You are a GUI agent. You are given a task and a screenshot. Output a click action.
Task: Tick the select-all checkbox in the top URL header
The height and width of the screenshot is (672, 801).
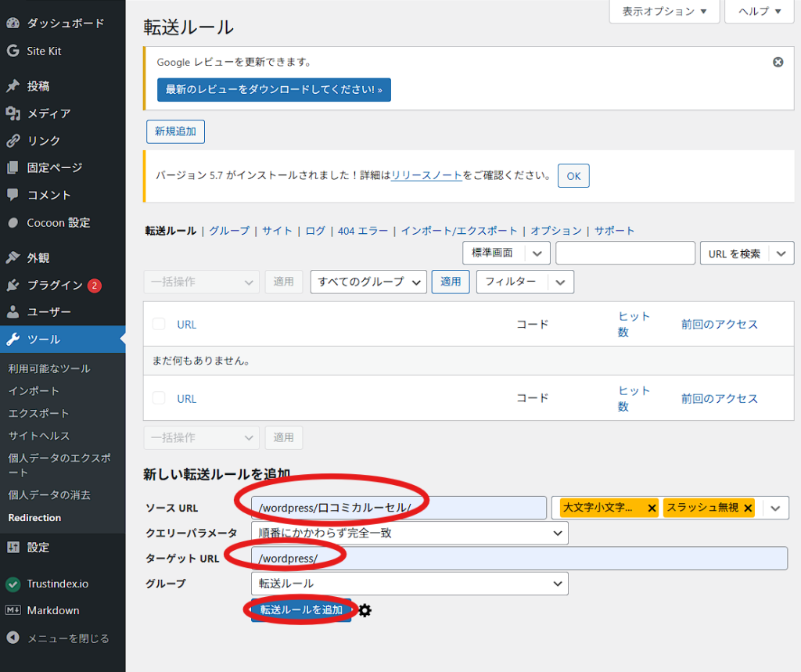(x=159, y=324)
